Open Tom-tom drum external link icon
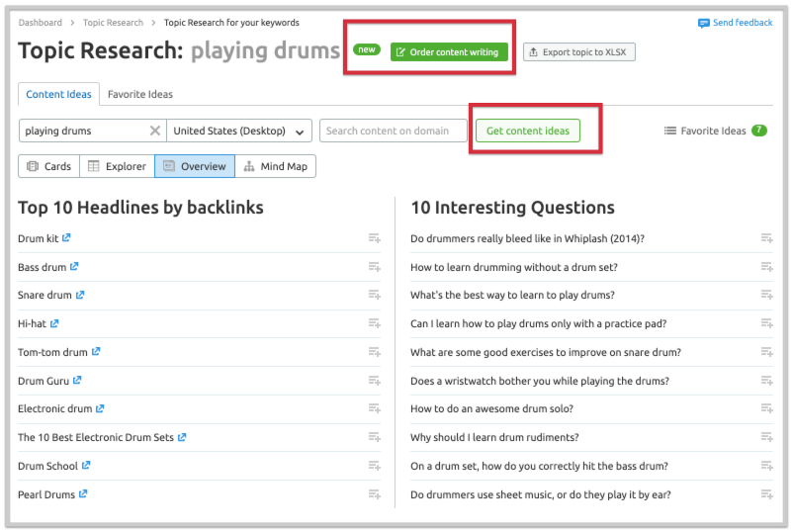 [96, 351]
